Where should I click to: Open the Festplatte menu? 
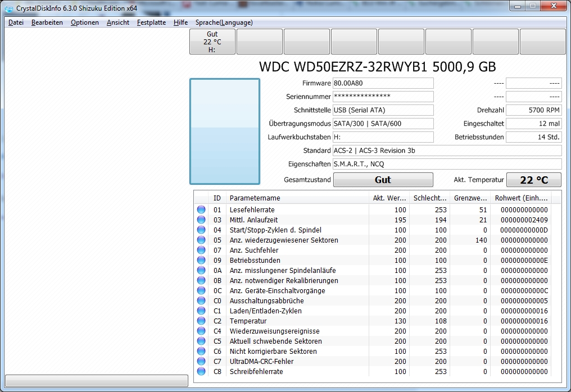pos(152,22)
